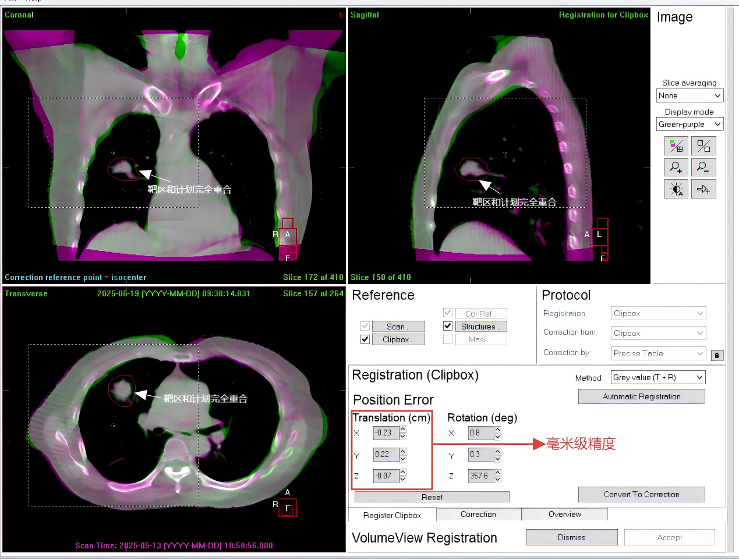Click the 'Registration for Clipbox' label
The width and height of the screenshot is (739, 560).
pyautogui.click(x=603, y=15)
